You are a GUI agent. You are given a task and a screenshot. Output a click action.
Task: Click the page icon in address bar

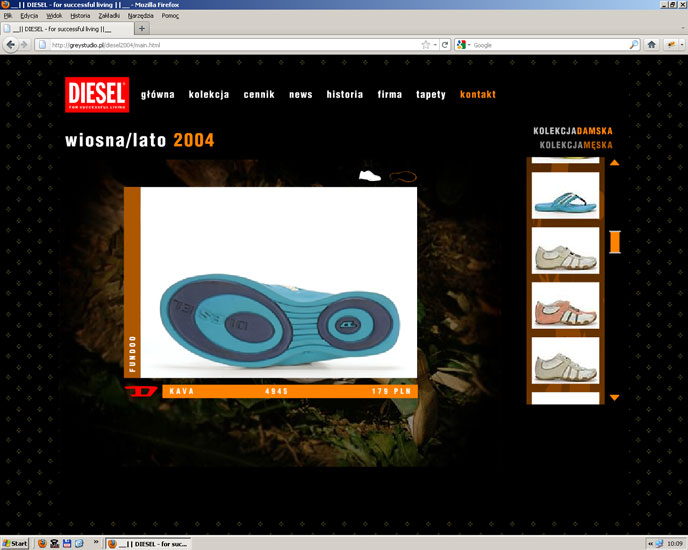pyautogui.click(x=42, y=45)
